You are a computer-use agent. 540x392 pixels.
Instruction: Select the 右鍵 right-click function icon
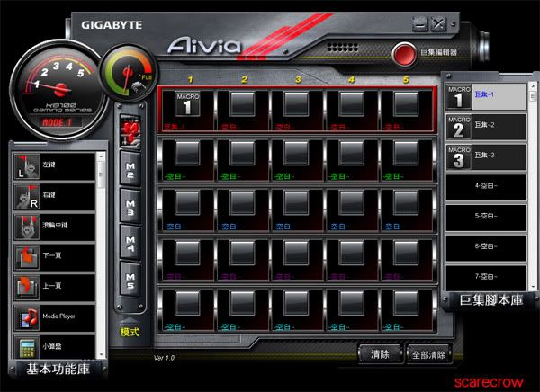pyautogui.click(x=27, y=196)
